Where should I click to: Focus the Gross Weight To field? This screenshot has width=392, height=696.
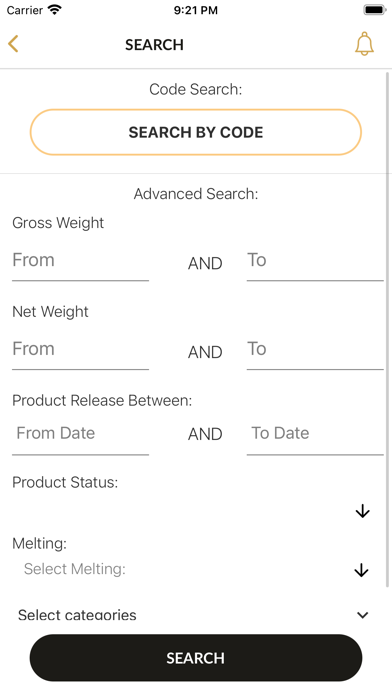315,262
